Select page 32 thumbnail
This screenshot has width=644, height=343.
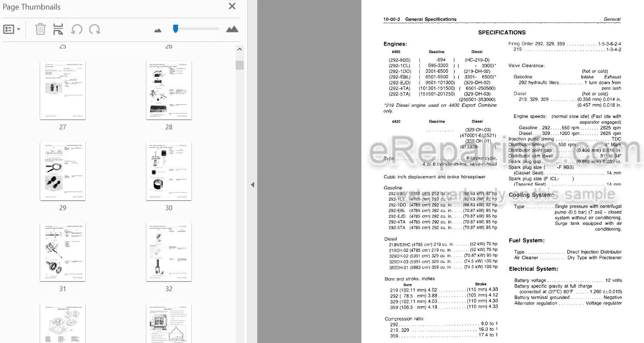pyautogui.click(x=169, y=252)
